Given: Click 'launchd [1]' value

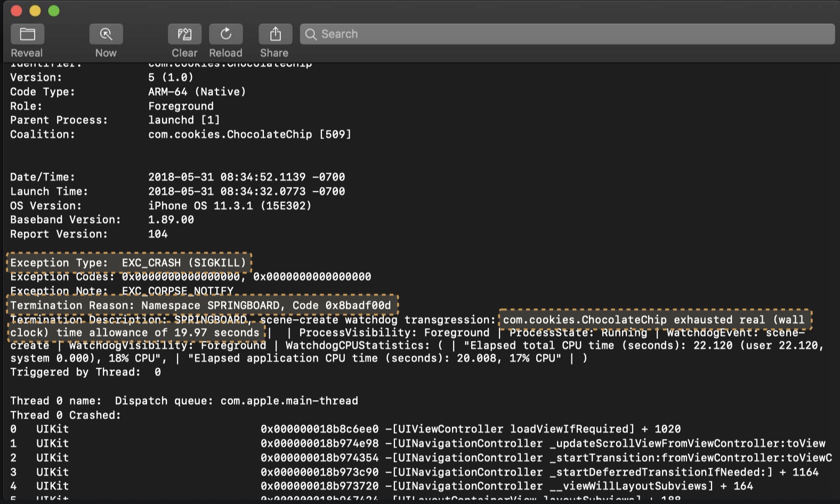Looking at the screenshot, I should pyautogui.click(x=184, y=120).
